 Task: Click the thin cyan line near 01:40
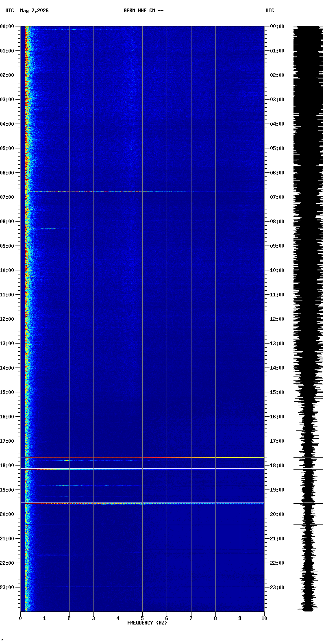click(81, 66)
